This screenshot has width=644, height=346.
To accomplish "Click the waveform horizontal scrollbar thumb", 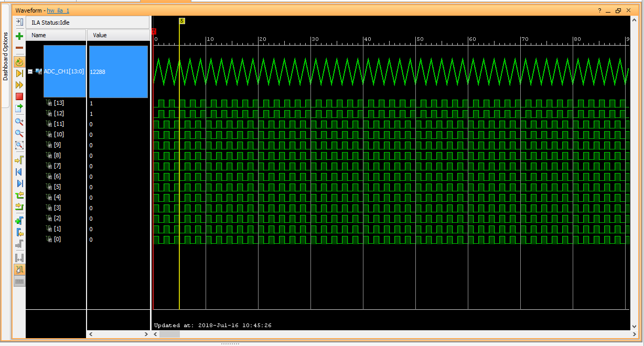I will [x=169, y=334].
